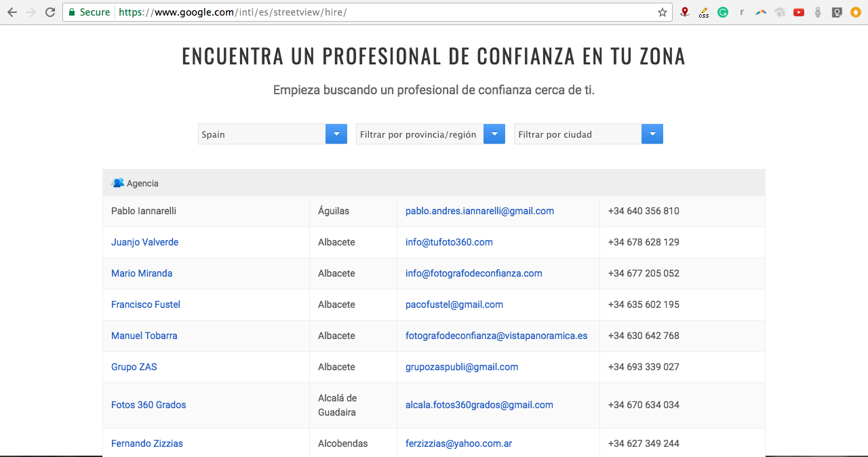Image resolution: width=868 pixels, height=457 pixels.
Task: Open the Filtrar por ciudad dropdown
Action: (x=589, y=134)
